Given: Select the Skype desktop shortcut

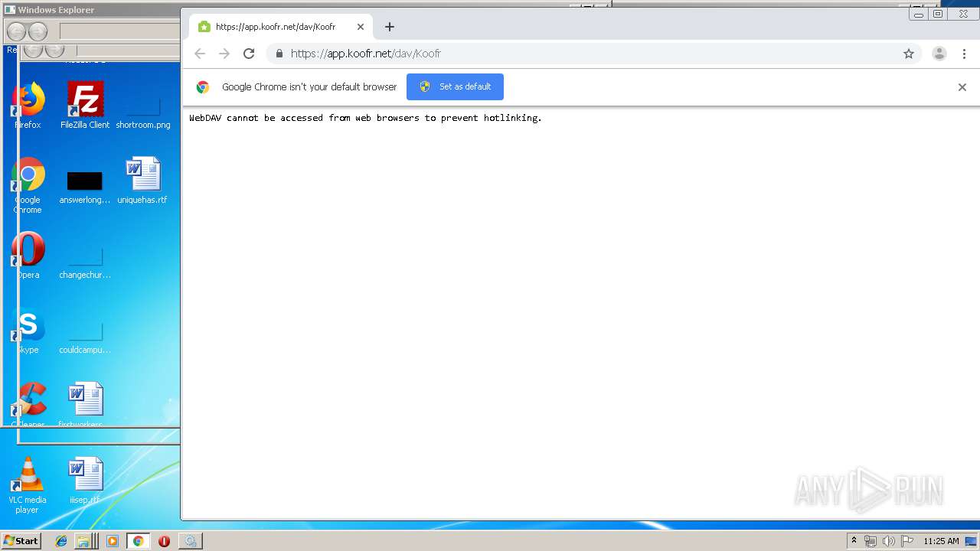Looking at the screenshot, I should (x=28, y=331).
